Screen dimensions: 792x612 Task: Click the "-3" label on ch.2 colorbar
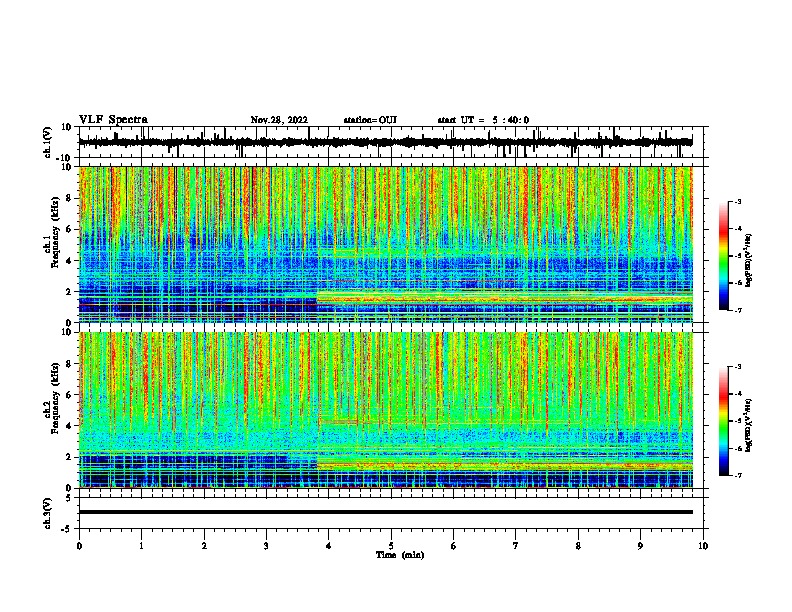click(737, 367)
